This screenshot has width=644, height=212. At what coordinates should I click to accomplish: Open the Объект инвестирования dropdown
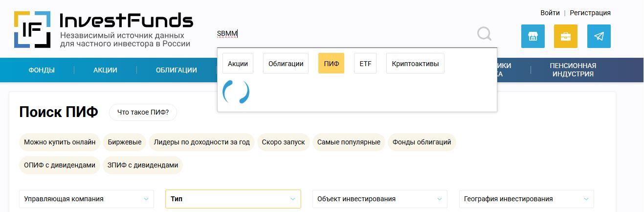379,199
